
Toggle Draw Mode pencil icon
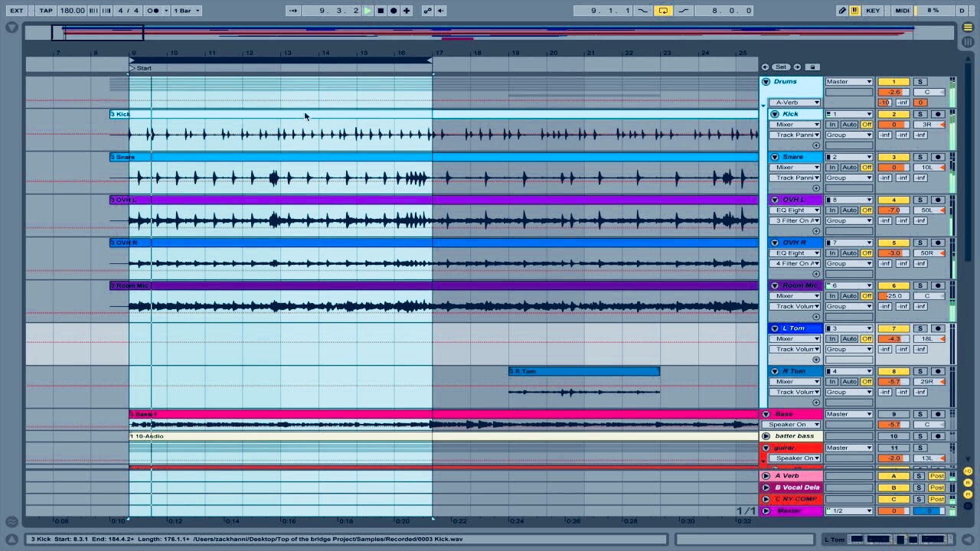coord(841,10)
